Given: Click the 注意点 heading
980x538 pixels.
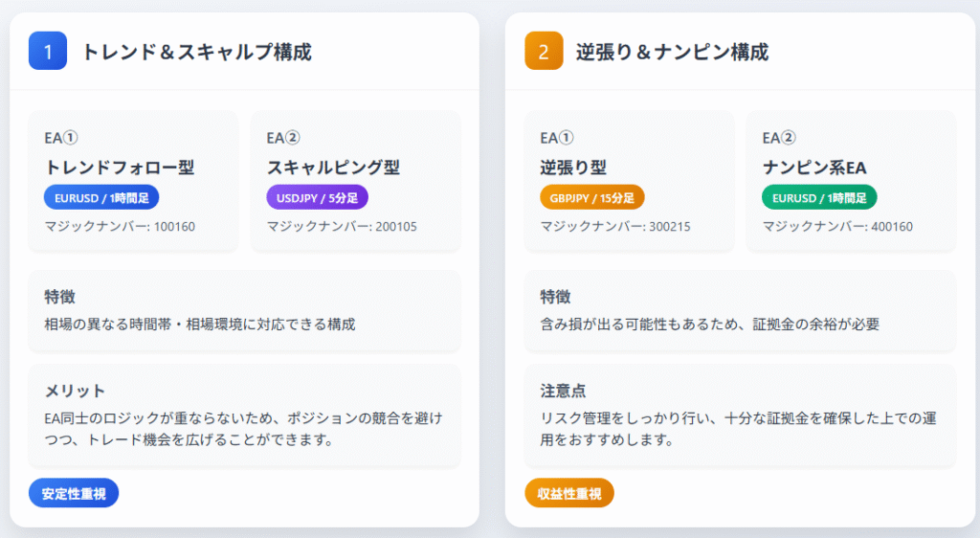Looking at the screenshot, I should [x=563, y=392].
